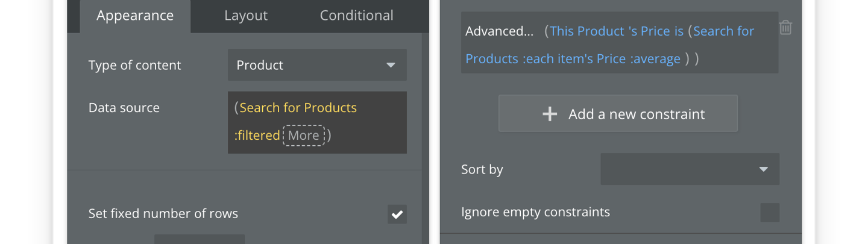Open the Type of content Product dropdown

317,64
